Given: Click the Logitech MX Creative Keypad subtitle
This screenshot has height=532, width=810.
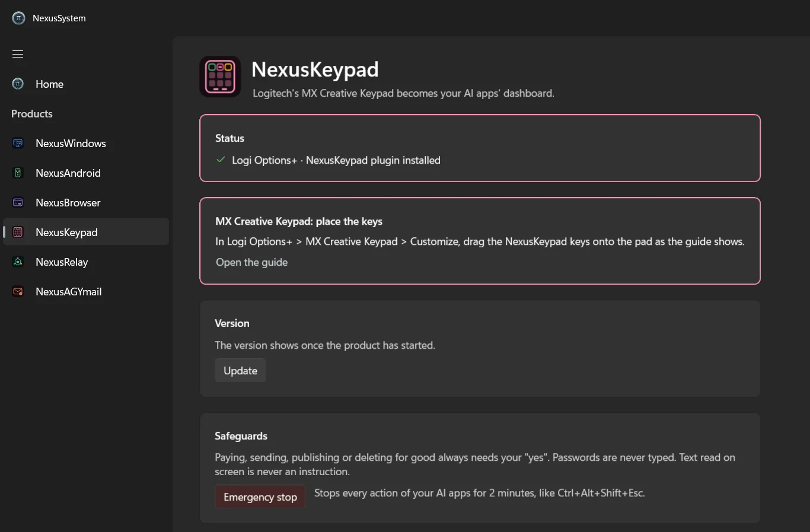Looking at the screenshot, I should [x=403, y=93].
